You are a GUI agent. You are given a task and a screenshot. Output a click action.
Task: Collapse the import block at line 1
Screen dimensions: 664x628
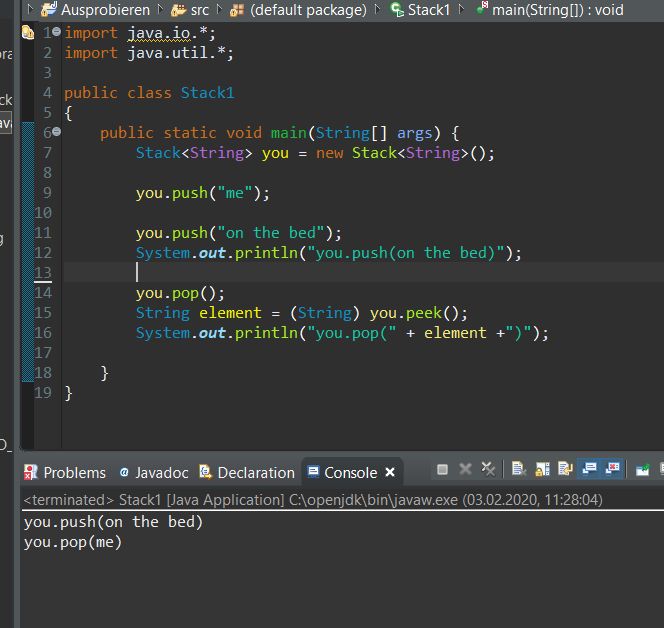pyautogui.click(x=56, y=33)
